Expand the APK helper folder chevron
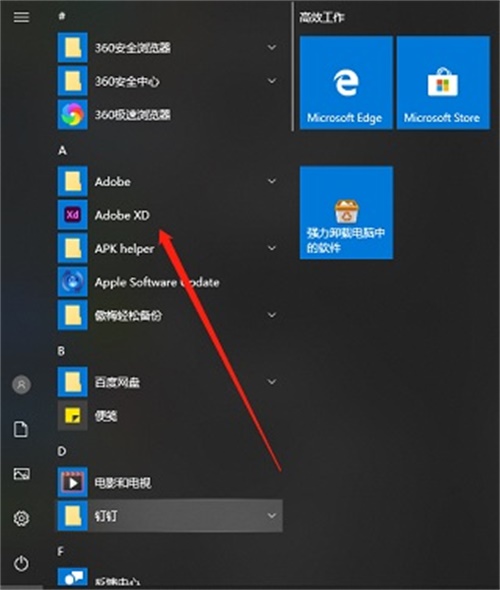500x590 pixels. (272, 248)
